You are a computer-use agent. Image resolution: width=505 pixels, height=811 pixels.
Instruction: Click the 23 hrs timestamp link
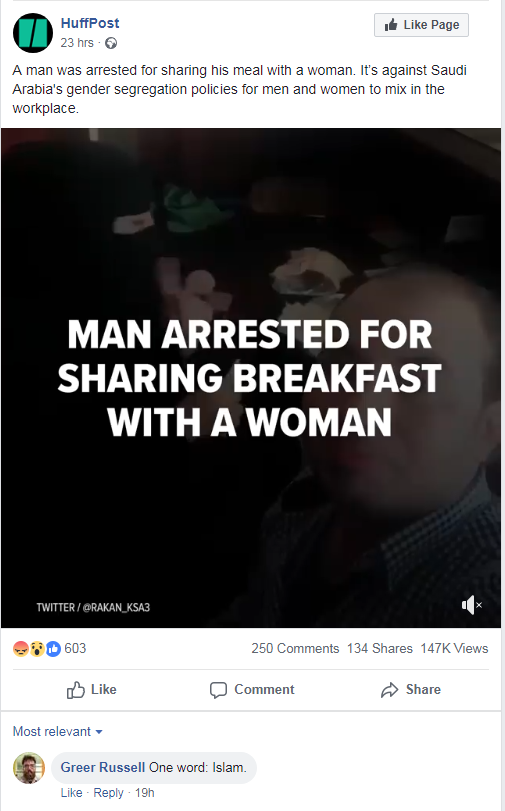(77, 43)
